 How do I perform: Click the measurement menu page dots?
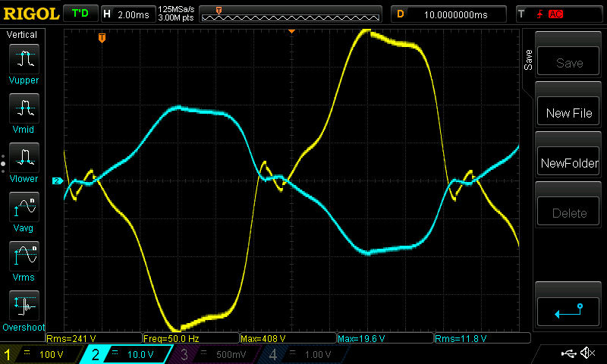pyautogui.click(x=3, y=164)
